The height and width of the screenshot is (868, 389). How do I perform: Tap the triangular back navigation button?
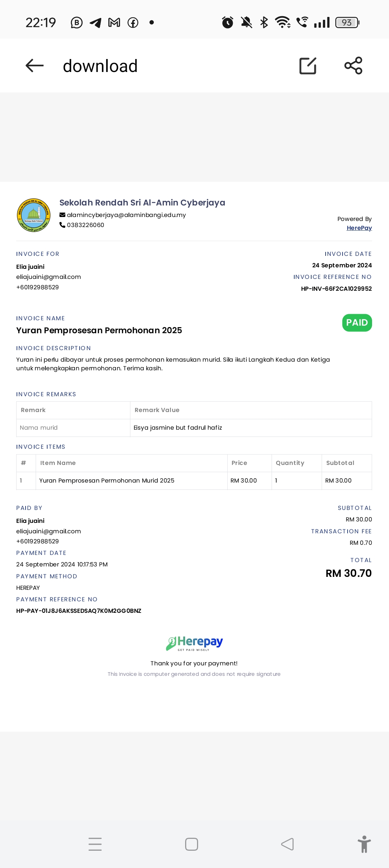287,844
